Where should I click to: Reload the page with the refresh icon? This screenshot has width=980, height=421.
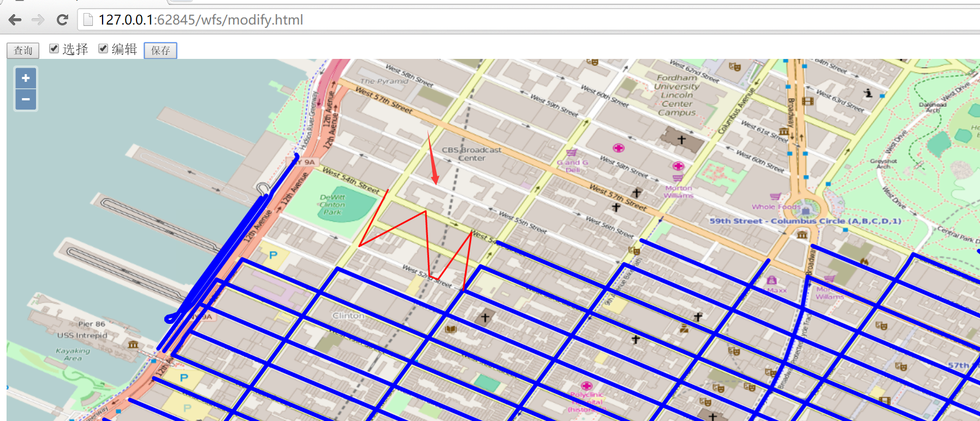[62, 20]
